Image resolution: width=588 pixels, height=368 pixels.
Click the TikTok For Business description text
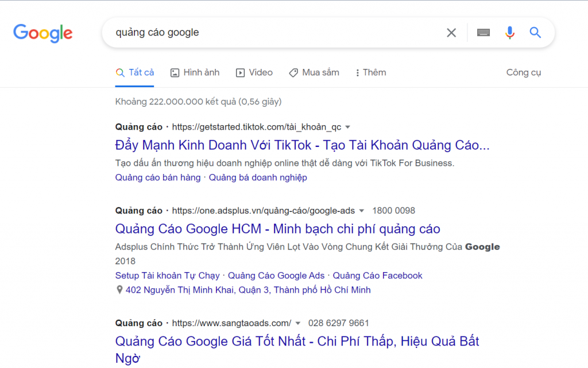[x=285, y=163]
